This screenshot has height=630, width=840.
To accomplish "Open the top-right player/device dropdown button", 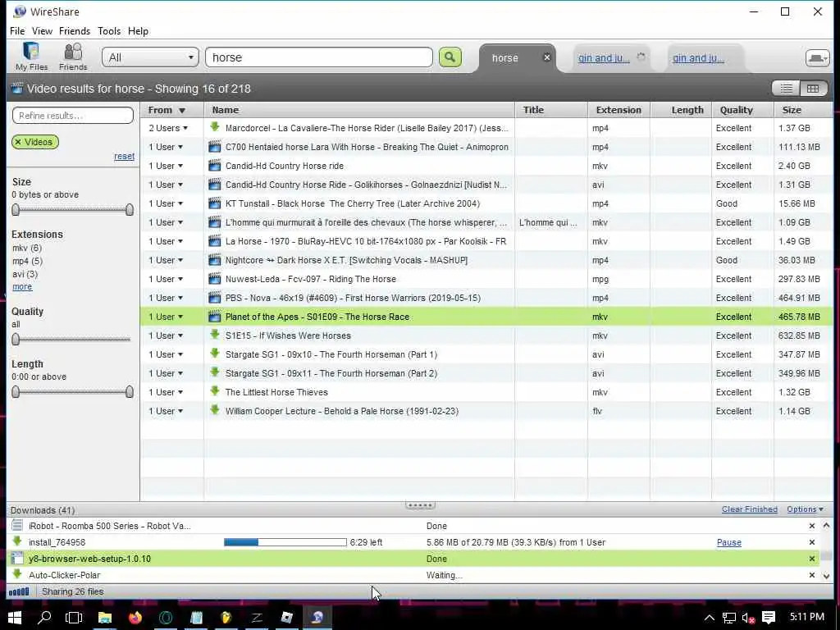I will [818, 58].
